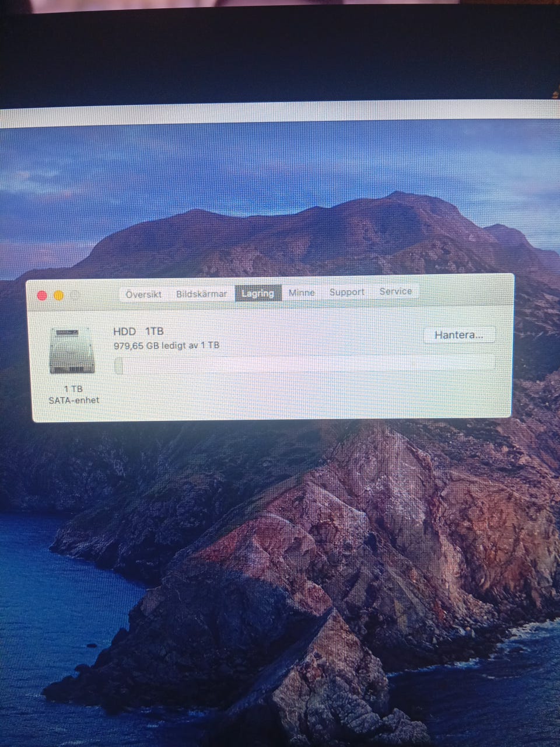Click the 979,65 GB ledigt text

[x=166, y=345]
